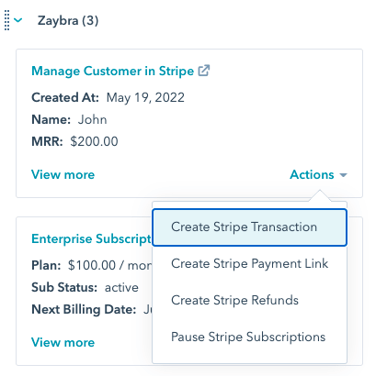Choose Create Stripe Payment Link
376x376 pixels.
tap(250, 264)
